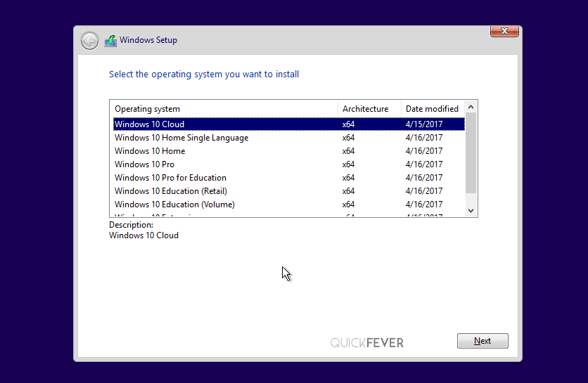This screenshot has height=383, width=588.
Task: Sort by Architecture column header
Action: [x=369, y=109]
